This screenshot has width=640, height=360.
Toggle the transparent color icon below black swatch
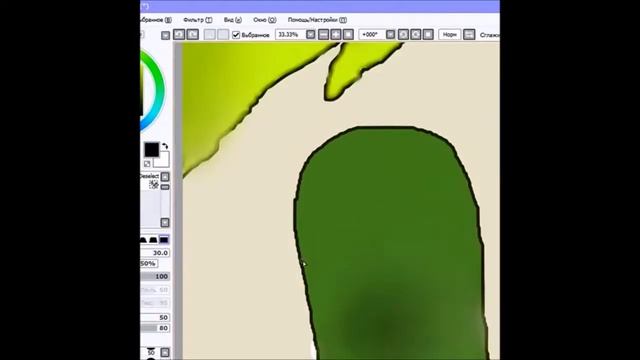(x=147, y=164)
